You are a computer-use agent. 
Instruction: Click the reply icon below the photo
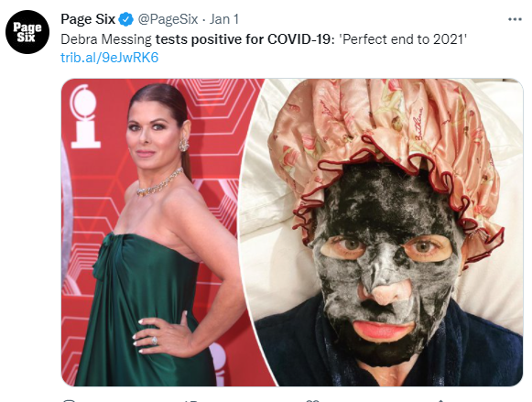[x=69, y=401]
